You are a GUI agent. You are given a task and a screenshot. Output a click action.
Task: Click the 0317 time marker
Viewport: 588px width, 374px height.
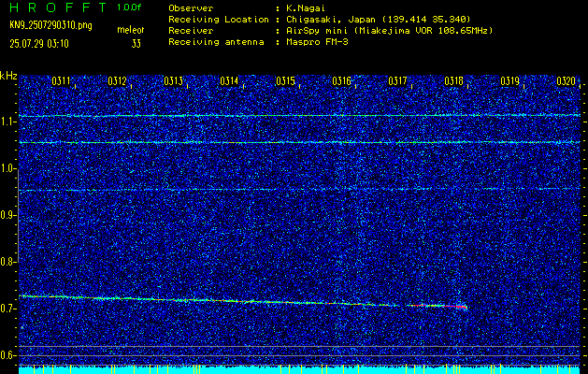(397, 81)
